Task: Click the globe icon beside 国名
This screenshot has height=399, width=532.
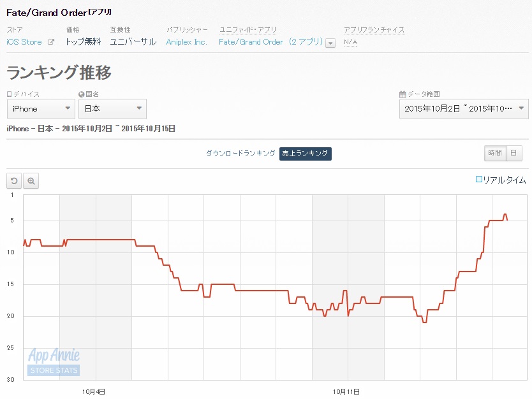Action: [x=82, y=94]
